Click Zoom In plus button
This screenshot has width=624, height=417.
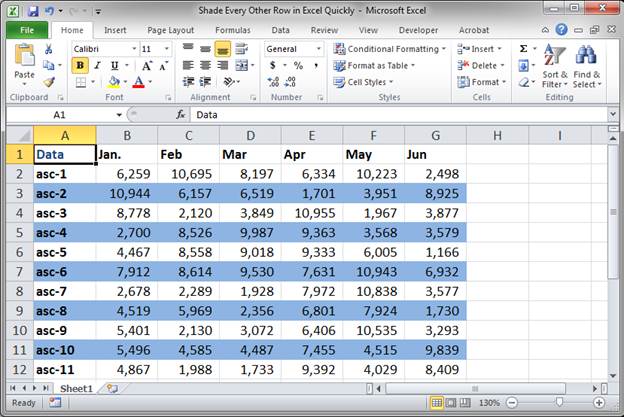(x=599, y=403)
